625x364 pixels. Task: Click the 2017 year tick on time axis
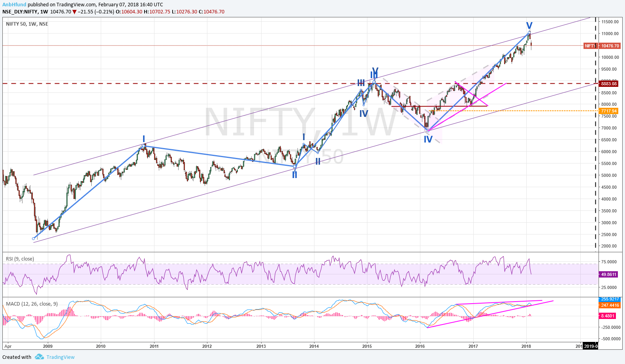click(473, 346)
